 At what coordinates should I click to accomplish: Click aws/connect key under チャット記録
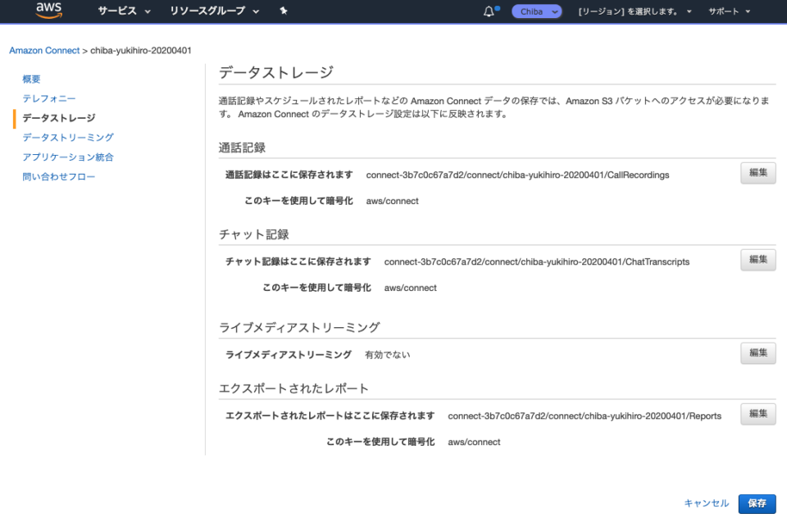click(410, 288)
